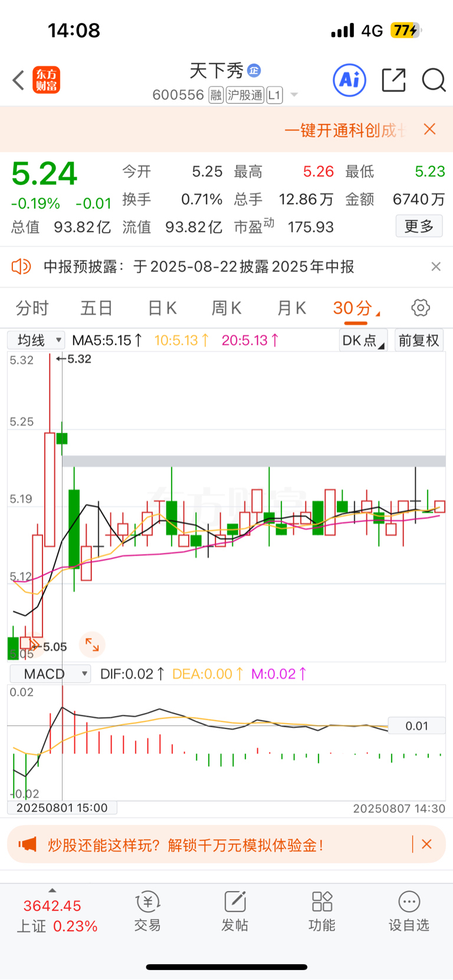Image resolution: width=453 pixels, height=980 pixels.
Task: Tap the 20:5.13 moving average value
Action: tap(250, 340)
